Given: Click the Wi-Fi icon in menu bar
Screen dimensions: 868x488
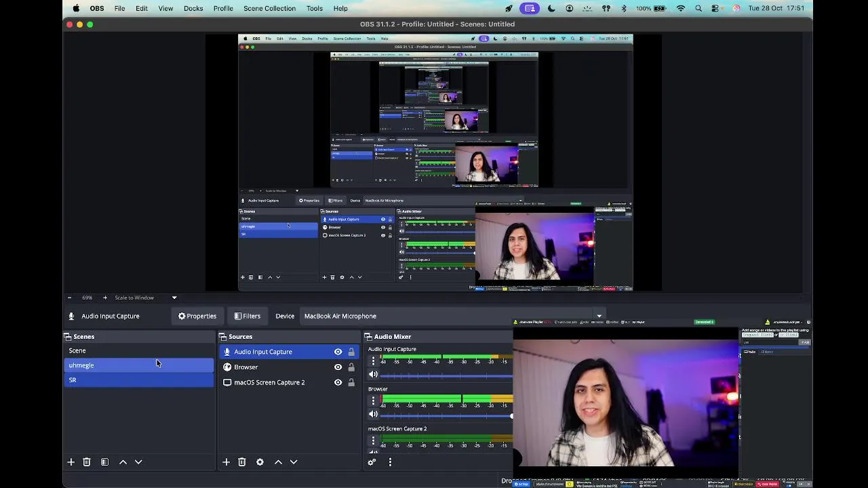Looking at the screenshot, I should click(681, 8).
